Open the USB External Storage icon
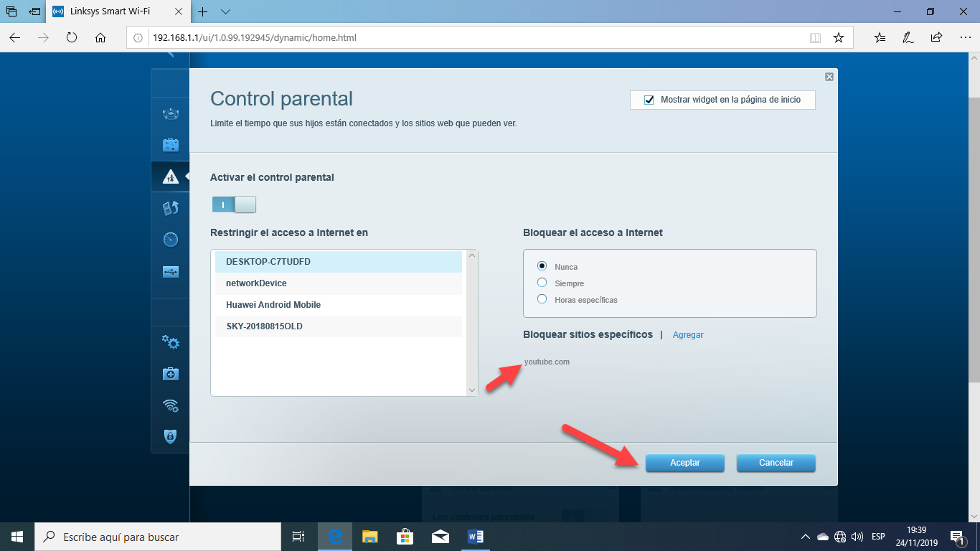 (170, 272)
